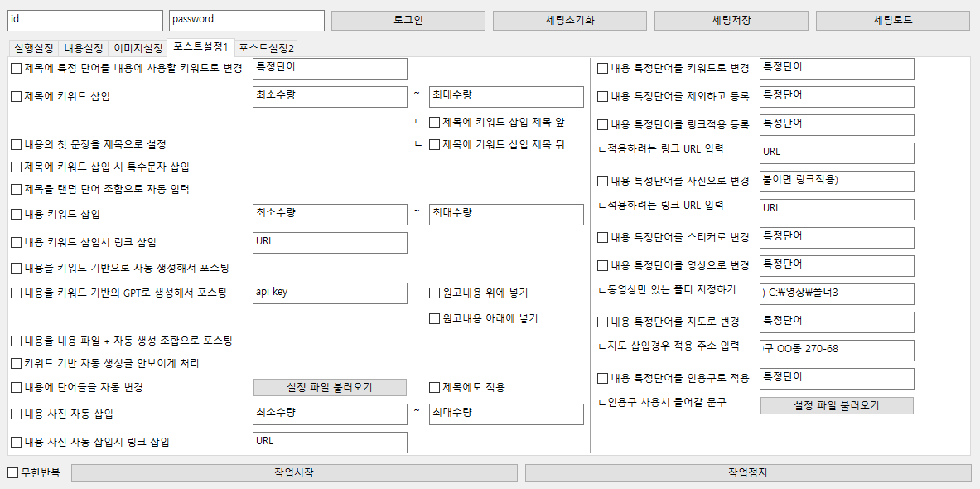Check 내용의 첫 문장을 제목으로 설정
Image resolution: width=980 pixels, height=489 pixels.
pyautogui.click(x=17, y=144)
